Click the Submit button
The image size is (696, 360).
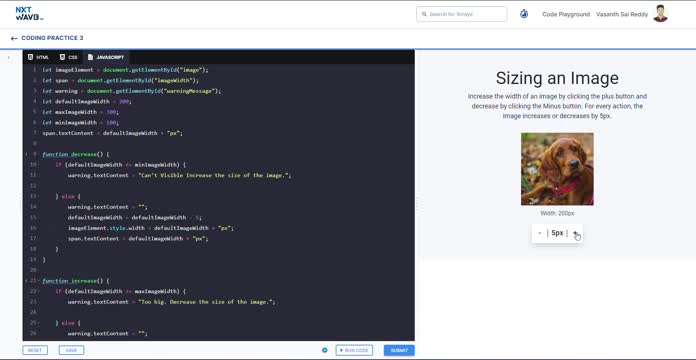(x=399, y=350)
